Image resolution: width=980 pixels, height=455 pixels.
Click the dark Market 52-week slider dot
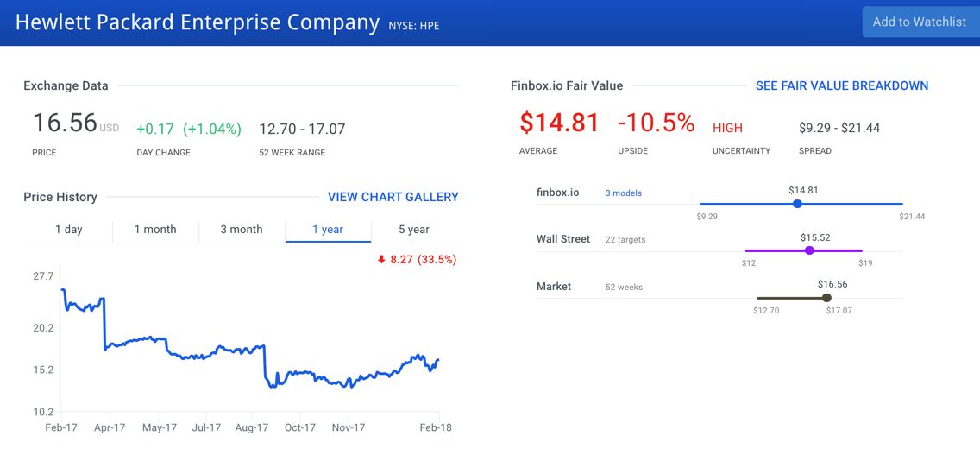coord(826,298)
